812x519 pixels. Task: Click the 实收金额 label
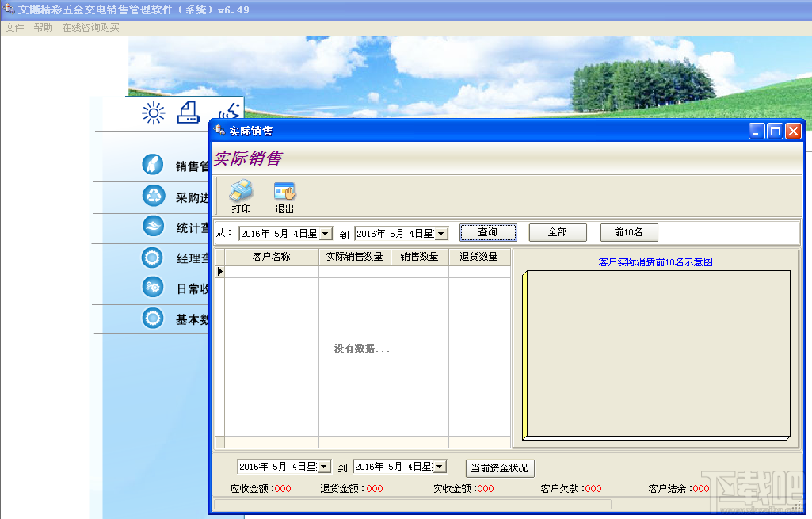(454, 488)
